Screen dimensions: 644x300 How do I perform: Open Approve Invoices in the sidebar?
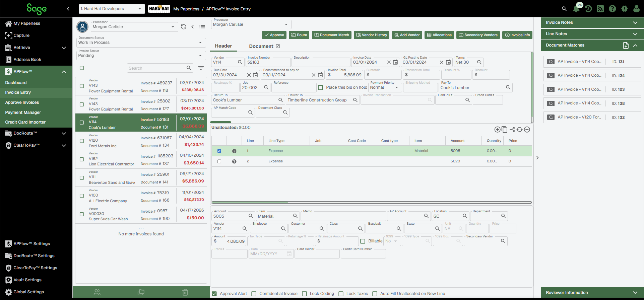(22, 102)
